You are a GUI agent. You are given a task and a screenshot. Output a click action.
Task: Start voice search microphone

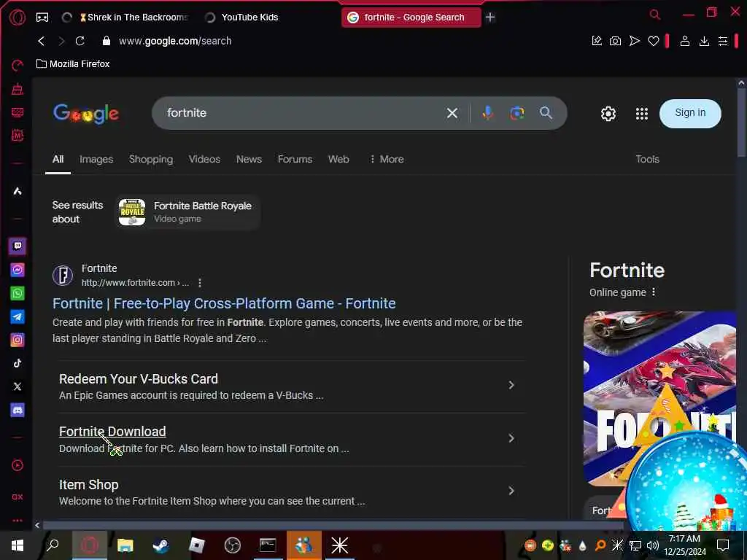[487, 113]
